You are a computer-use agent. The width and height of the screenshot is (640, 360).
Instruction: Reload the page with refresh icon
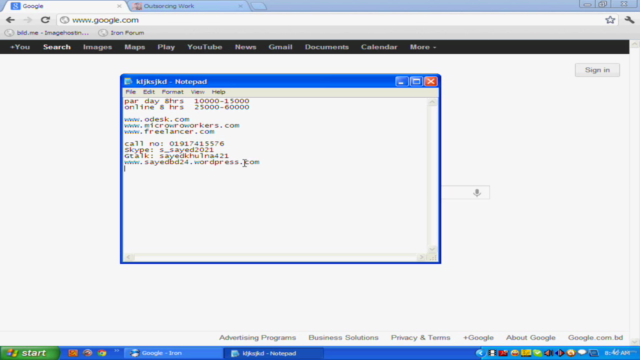point(45,20)
